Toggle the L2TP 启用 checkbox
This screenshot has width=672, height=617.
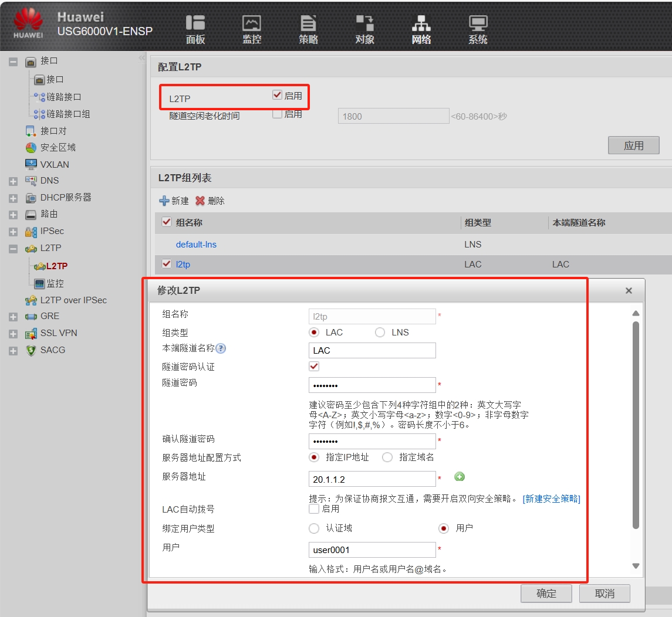tap(277, 94)
